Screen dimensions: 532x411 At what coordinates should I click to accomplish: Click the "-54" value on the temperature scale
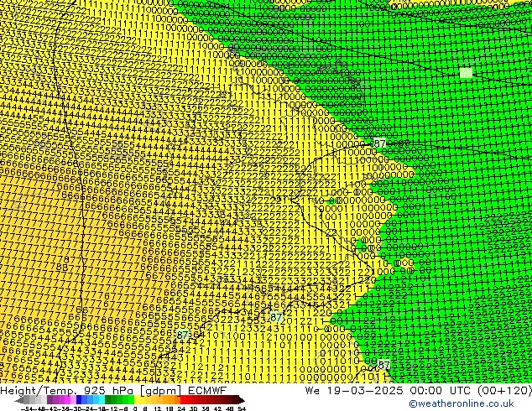point(27,408)
